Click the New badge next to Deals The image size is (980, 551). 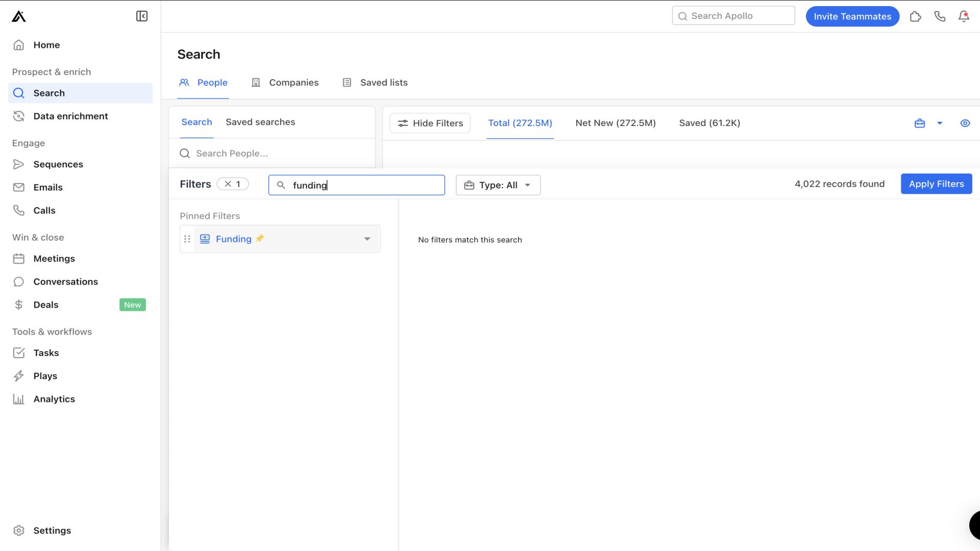(133, 305)
